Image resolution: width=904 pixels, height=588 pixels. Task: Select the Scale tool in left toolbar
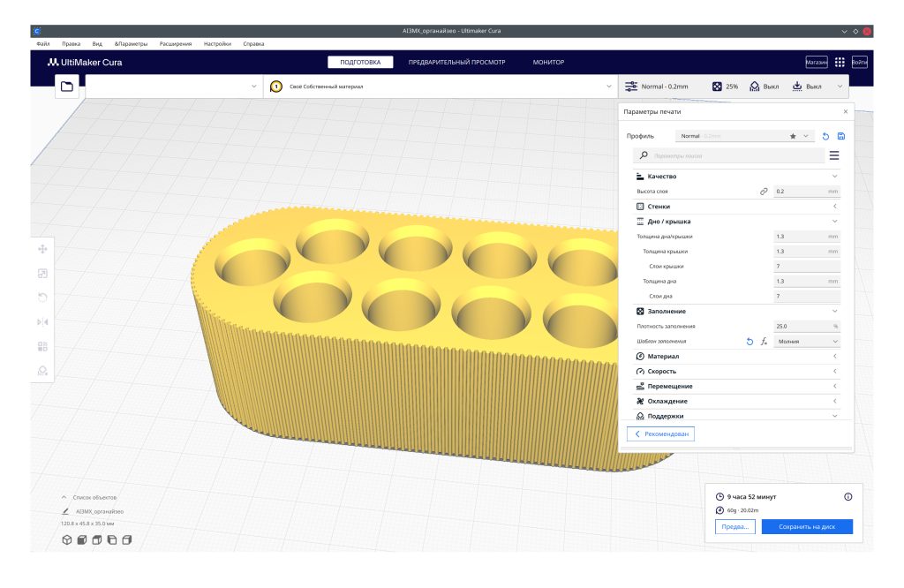42,274
